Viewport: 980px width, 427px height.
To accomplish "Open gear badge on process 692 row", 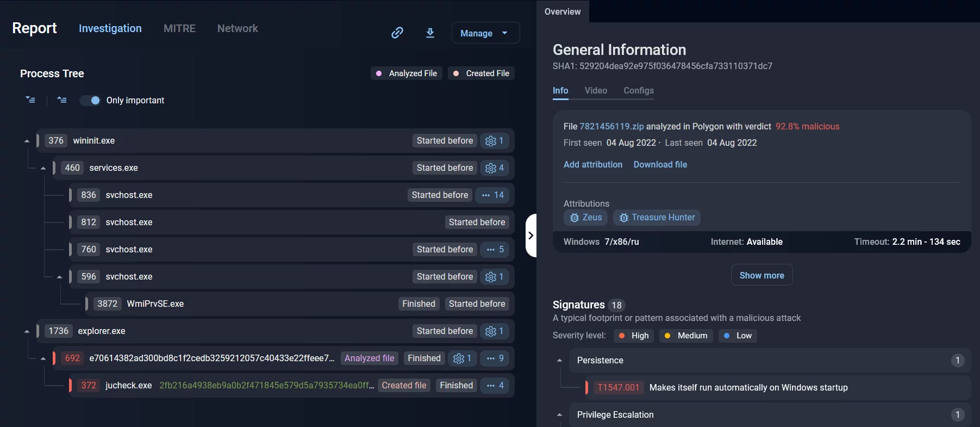I will (463, 358).
